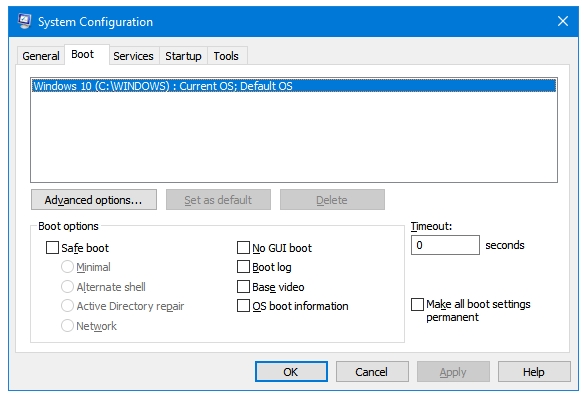Check the Base video option
This screenshot has height=396, width=584.
pyautogui.click(x=243, y=286)
